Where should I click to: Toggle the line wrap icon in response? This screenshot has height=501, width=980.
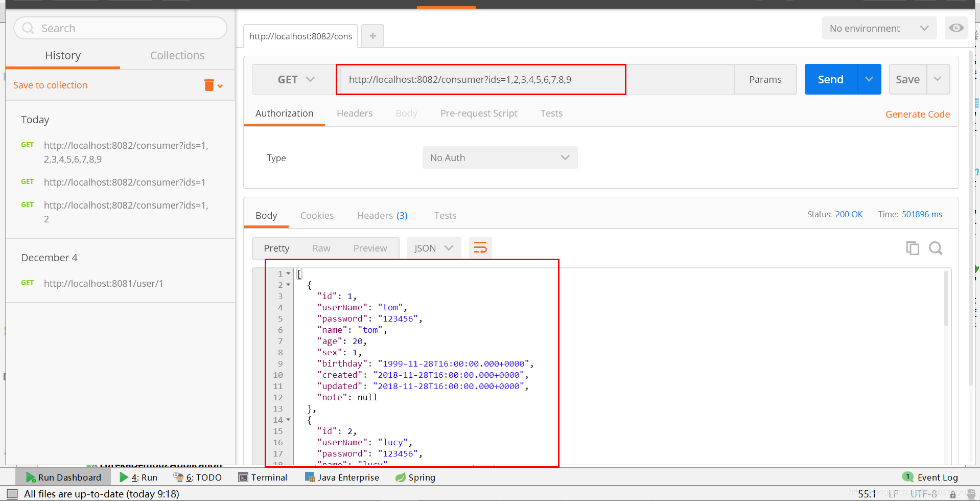[480, 248]
